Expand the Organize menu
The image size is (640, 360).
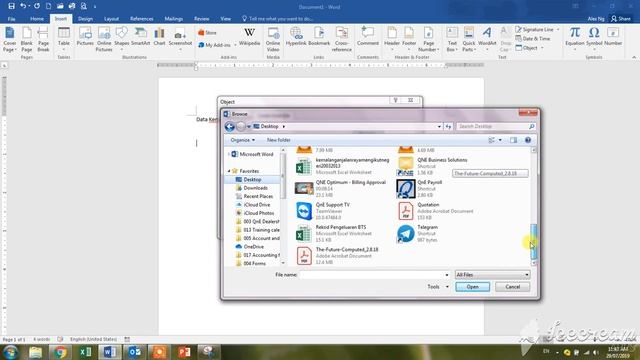(x=242, y=140)
